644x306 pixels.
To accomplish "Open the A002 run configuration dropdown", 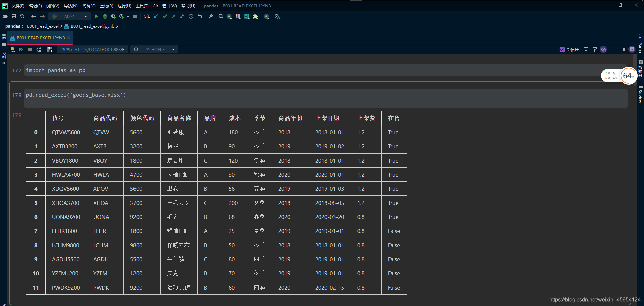I will 69,16.
